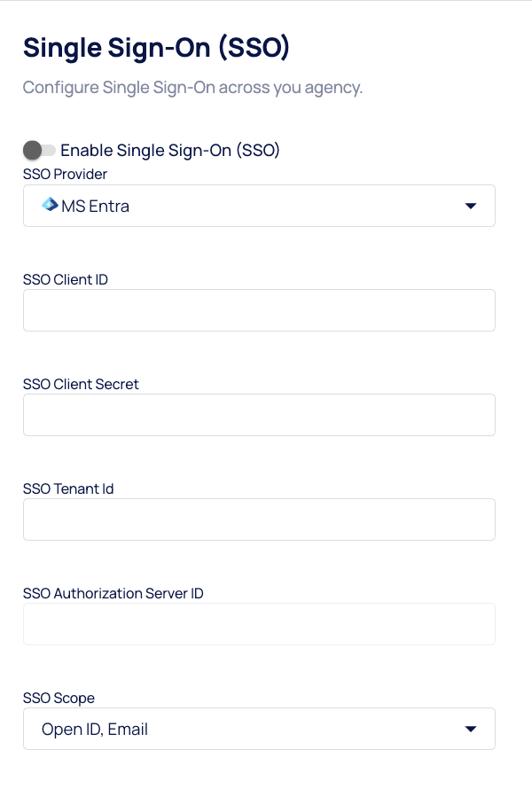Click the "SSO Tenant Id" label
532x789 pixels.
click(x=68, y=488)
